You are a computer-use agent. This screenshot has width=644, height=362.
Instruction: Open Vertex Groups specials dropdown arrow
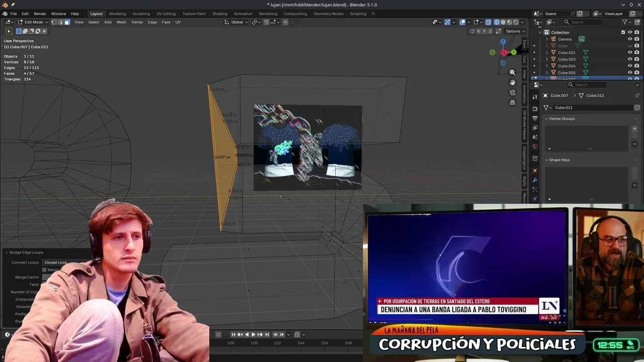tap(634, 144)
